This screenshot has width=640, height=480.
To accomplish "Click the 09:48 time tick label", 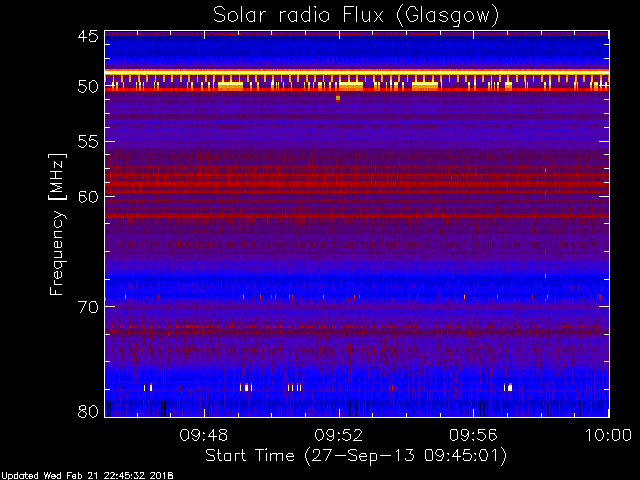I will point(204,435).
